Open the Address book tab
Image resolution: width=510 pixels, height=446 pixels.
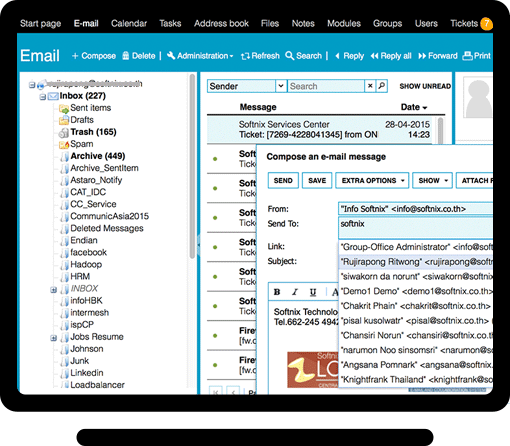click(221, 23)
